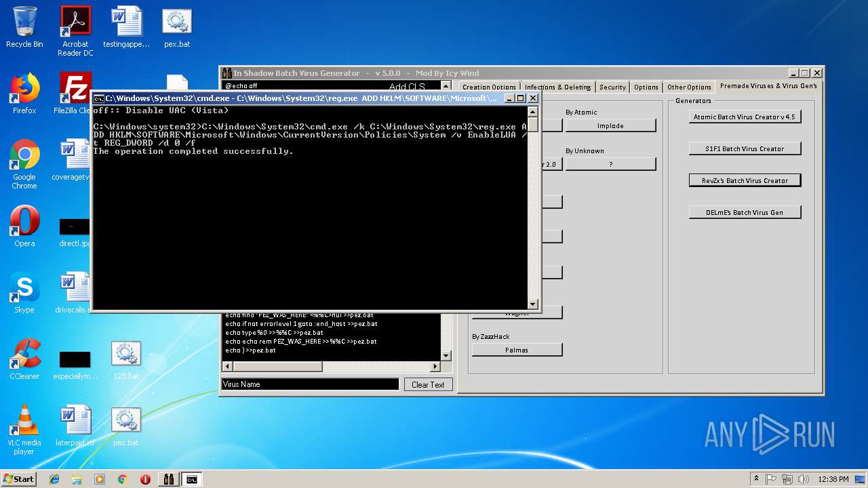This screenshot has height=488, width=868.
Task: Open Atomic Batch Virus Creator v4.5
Action: click(745, 117)
